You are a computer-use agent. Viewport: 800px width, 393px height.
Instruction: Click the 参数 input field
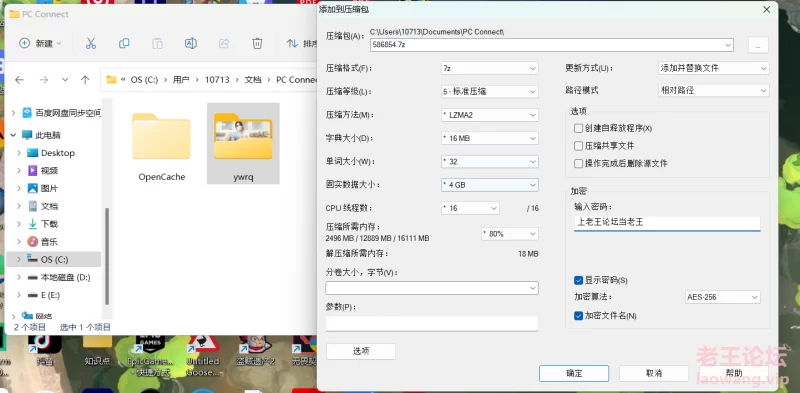[432, 324]
